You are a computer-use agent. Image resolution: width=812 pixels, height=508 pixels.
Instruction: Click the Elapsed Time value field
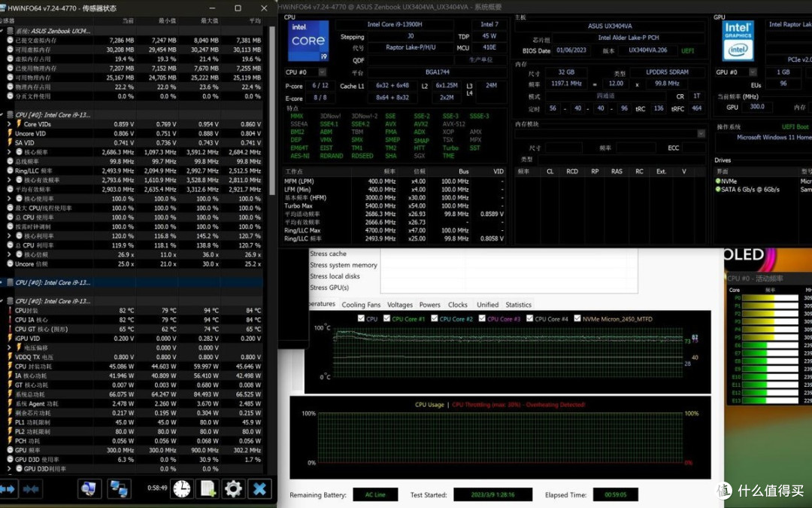point(615,494)
